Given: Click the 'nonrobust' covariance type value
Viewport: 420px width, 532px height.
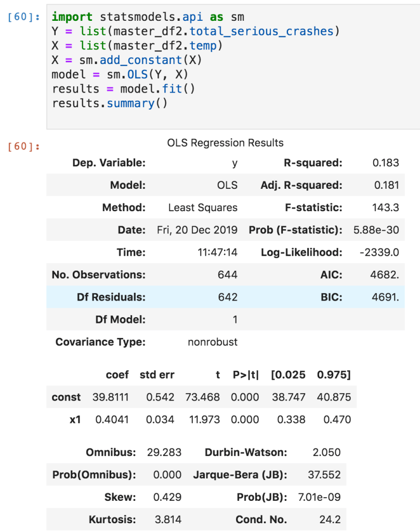Looking at the screenshot, I should tap(213, 342).
